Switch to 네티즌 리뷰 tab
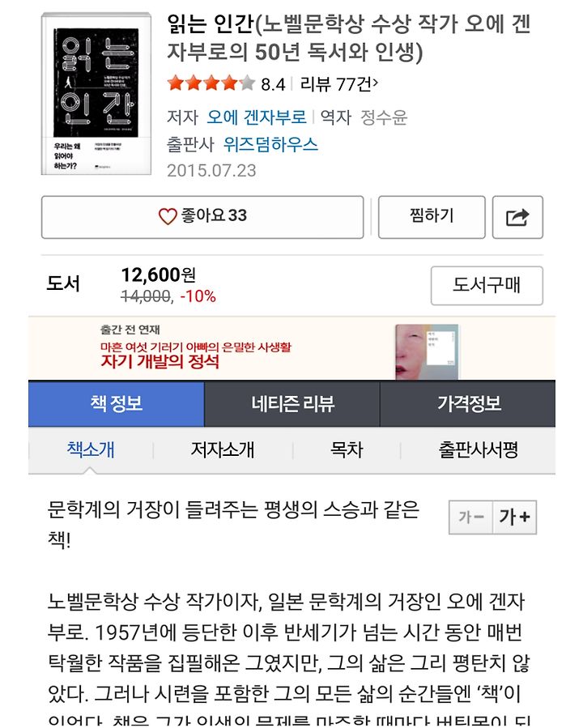The image size is (583, 728). click(x=292, y=403)
